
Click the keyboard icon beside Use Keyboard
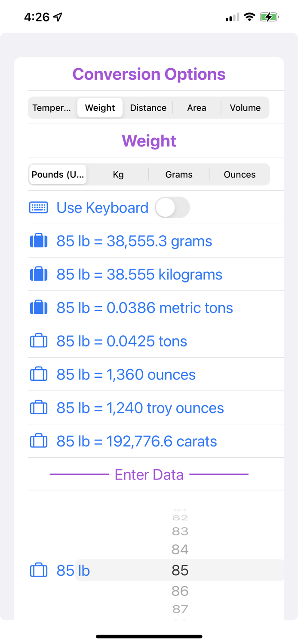coord(38,207)
